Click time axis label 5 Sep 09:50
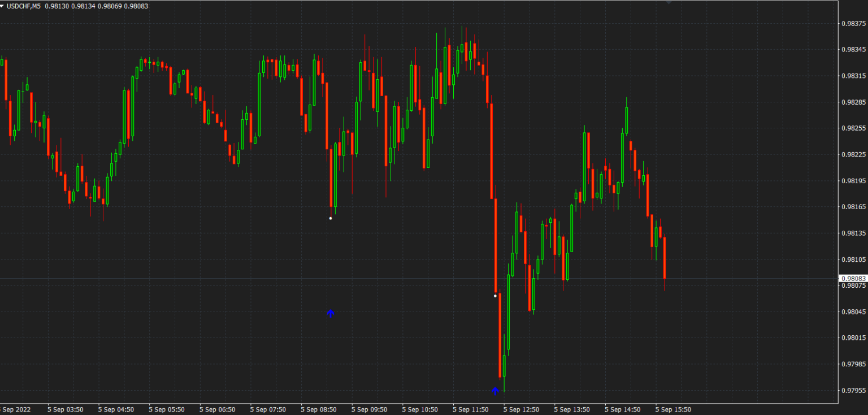Screen dimensions: 868x415 tap(370, 409)
